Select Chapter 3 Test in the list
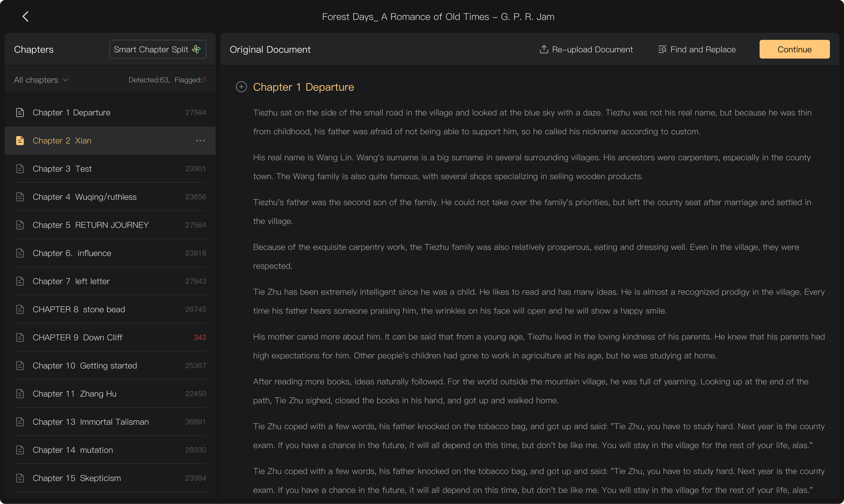Viewport: 844px width, 504px height. click(110, 169)
